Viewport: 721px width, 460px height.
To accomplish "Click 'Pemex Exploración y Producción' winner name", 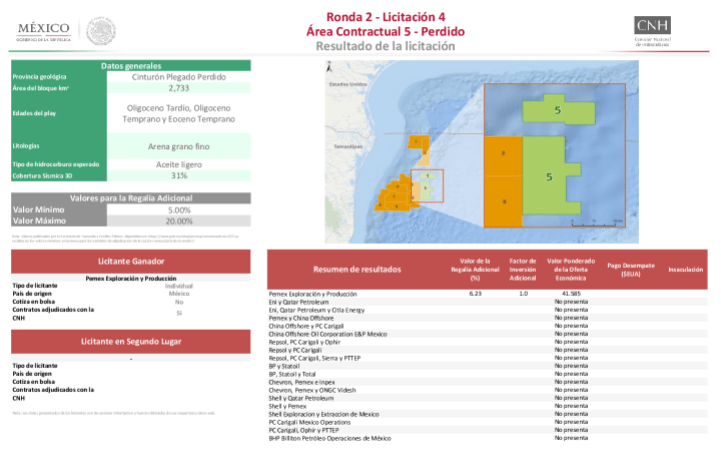I will (x=131, y=278).
